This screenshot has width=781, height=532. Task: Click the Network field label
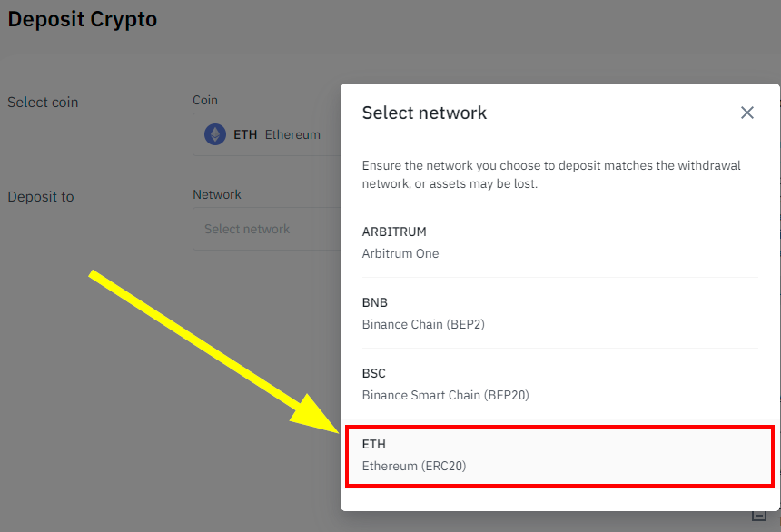(x=217, y=194)
